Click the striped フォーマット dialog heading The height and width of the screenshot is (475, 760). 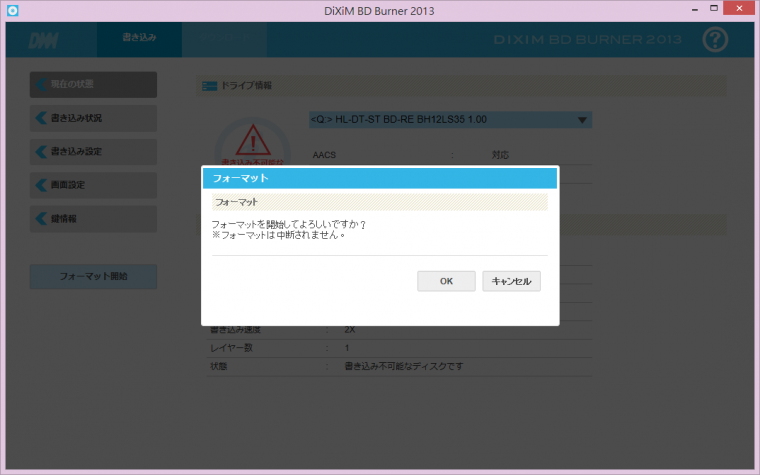tap(380, 202)
